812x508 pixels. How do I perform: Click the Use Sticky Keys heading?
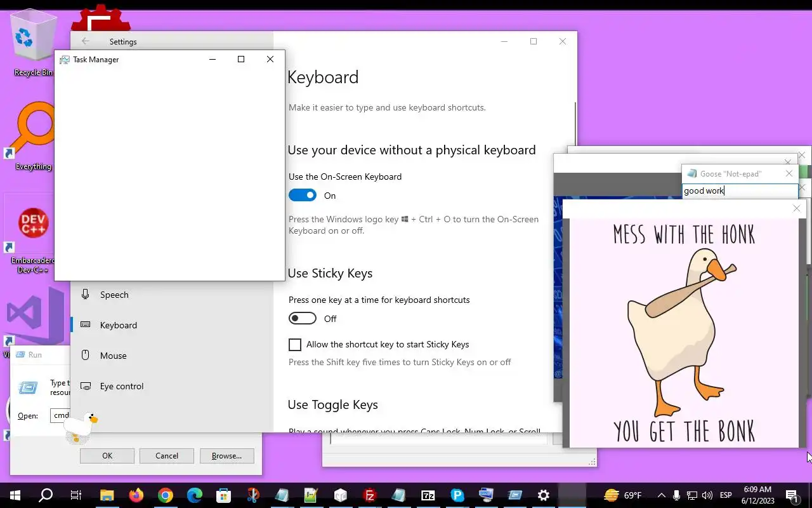click(x=330, y=274)
